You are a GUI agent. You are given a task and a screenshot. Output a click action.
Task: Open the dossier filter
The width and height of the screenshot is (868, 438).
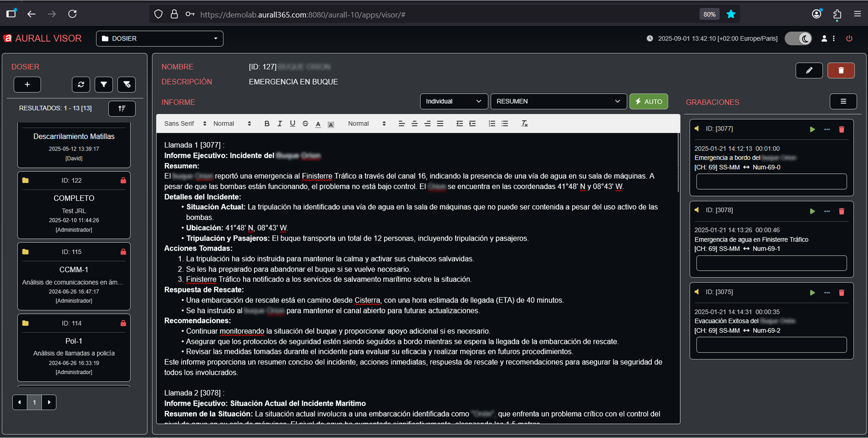(104, 85)
